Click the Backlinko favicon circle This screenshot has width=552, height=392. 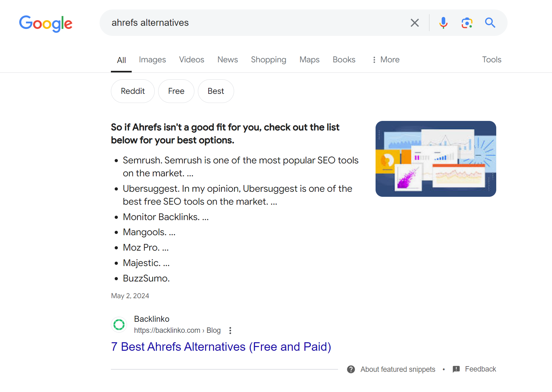(x=119, y=325)
